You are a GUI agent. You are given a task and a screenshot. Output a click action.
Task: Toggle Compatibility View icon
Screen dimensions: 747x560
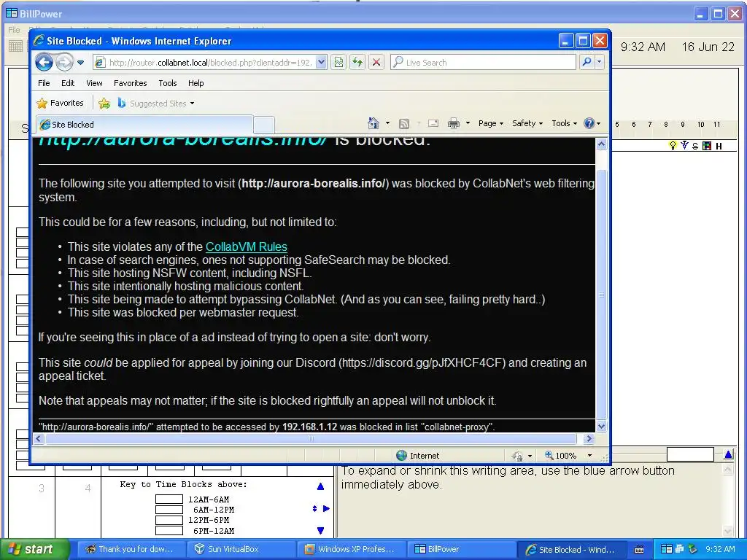(338, 63)
